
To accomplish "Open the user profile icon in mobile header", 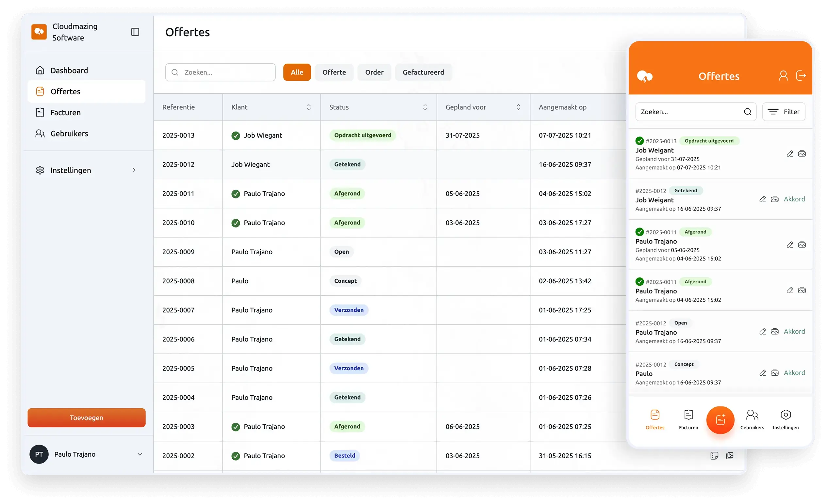I will point(783,76).
